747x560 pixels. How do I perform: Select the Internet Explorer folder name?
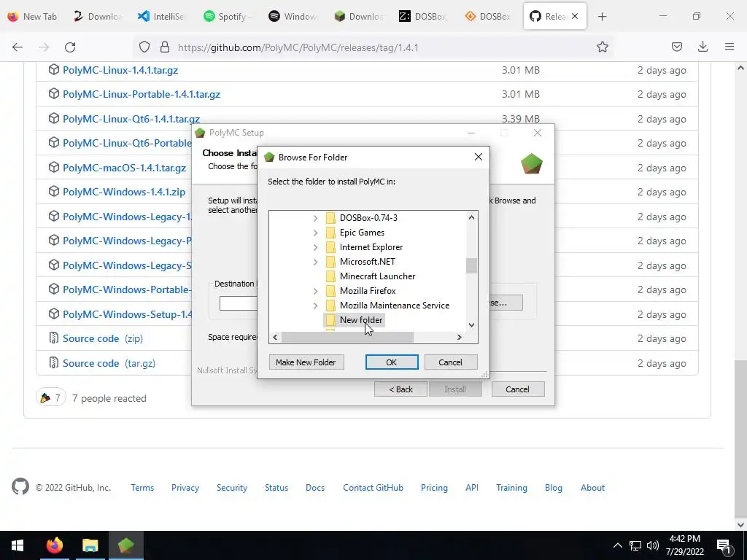(x=371, y=247)
